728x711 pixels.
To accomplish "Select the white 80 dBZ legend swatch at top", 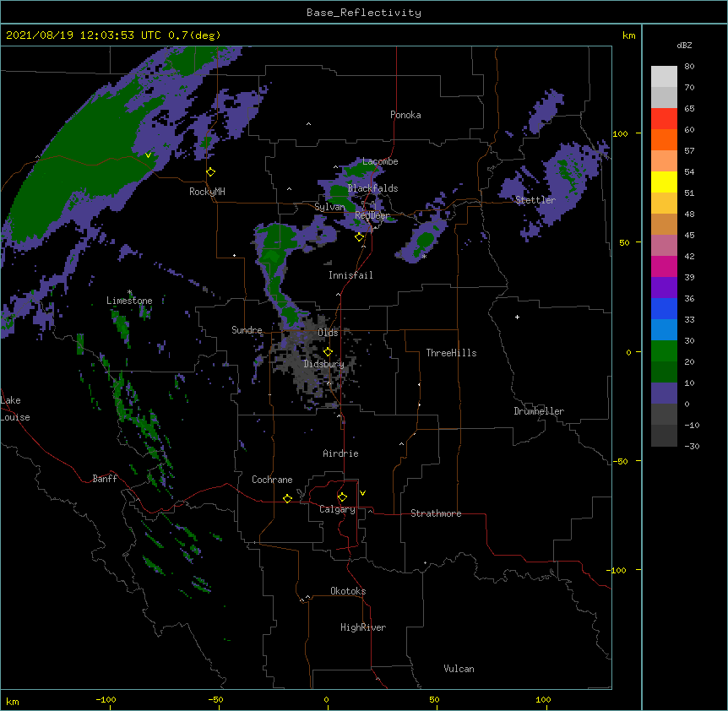I will tap(664, 76).
